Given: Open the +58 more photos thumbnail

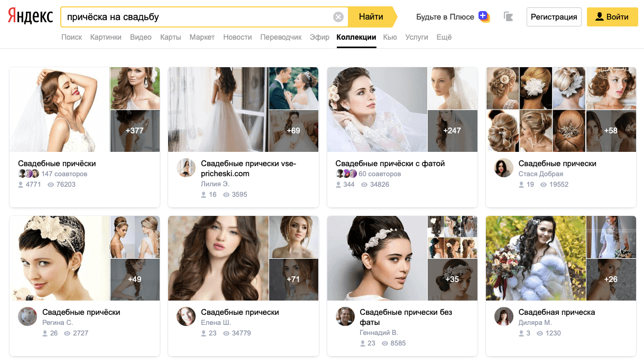Looking at the screenshot, I should click(611, 131).
